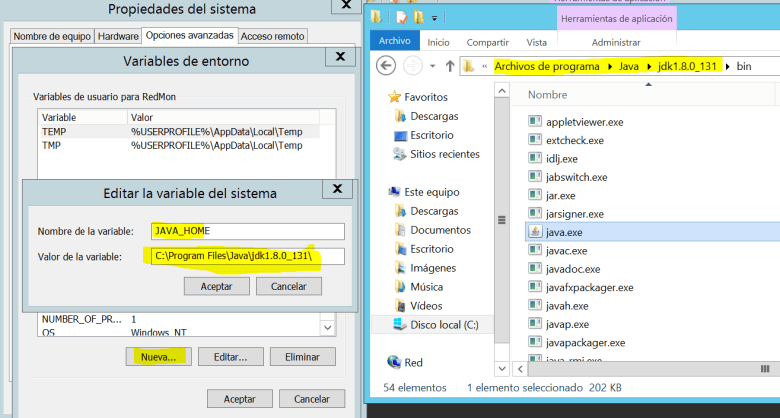Click the Nombre column header
The height and width of the screenshot is (418, 780).
(547, 94)
